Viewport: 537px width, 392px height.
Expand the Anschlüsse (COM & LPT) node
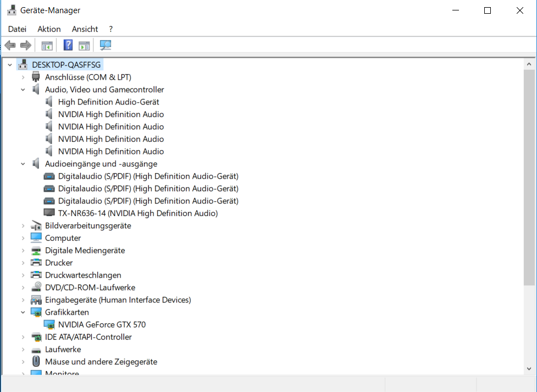pos(23,77)
